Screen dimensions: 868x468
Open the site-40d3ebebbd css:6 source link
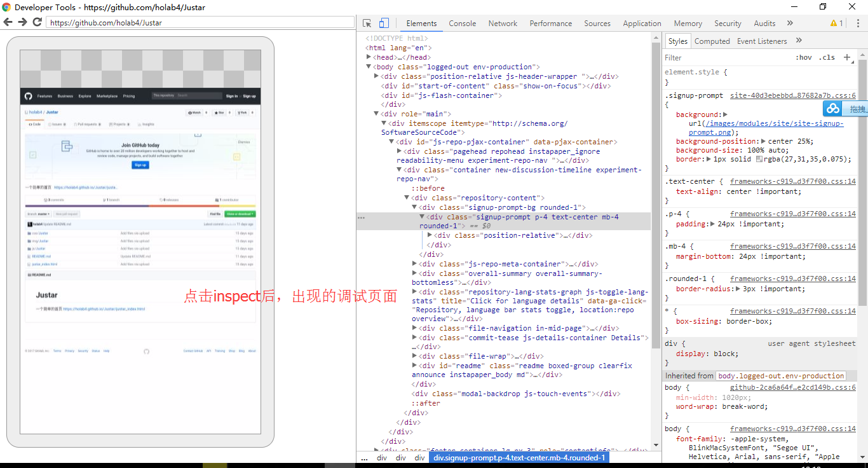coord(793,95)
